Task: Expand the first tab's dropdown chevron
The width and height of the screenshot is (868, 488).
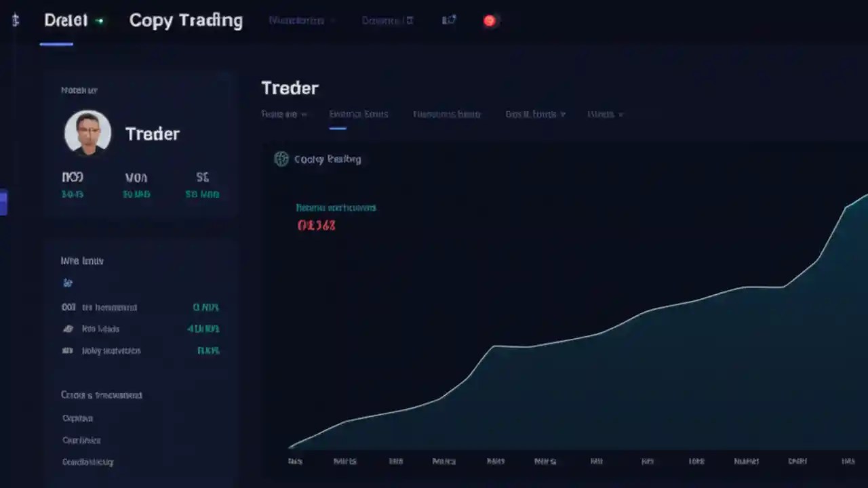Action: click(303, 114)
